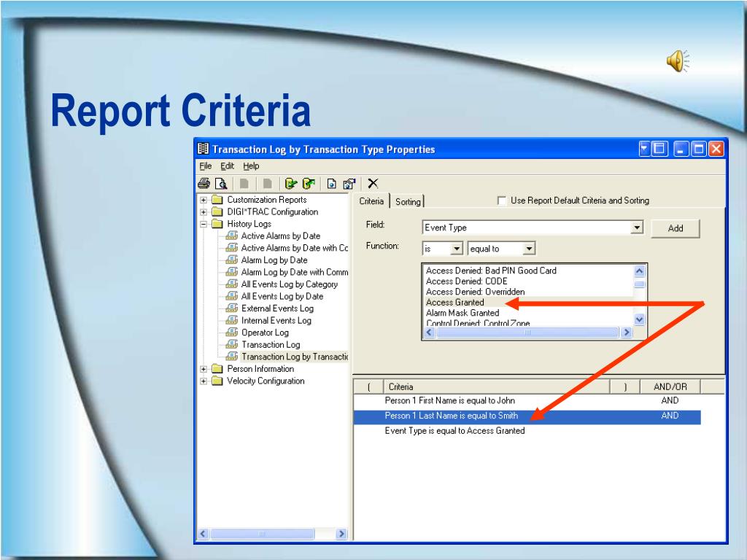Collapse the History Logs tree node
Screen dimensions: 747x560
[204, 224]
